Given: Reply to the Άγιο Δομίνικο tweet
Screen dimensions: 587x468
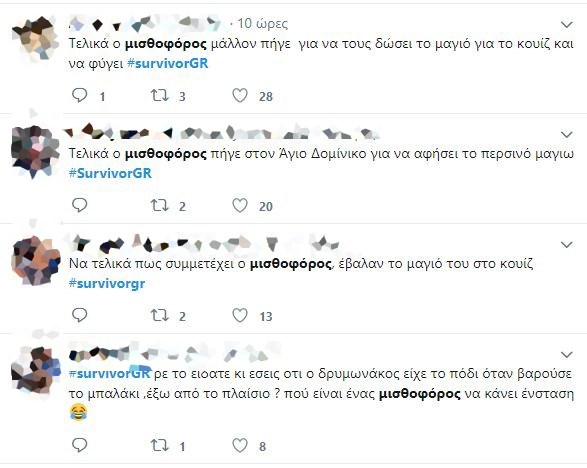Looking at the screenshot, I should [79, 205].
